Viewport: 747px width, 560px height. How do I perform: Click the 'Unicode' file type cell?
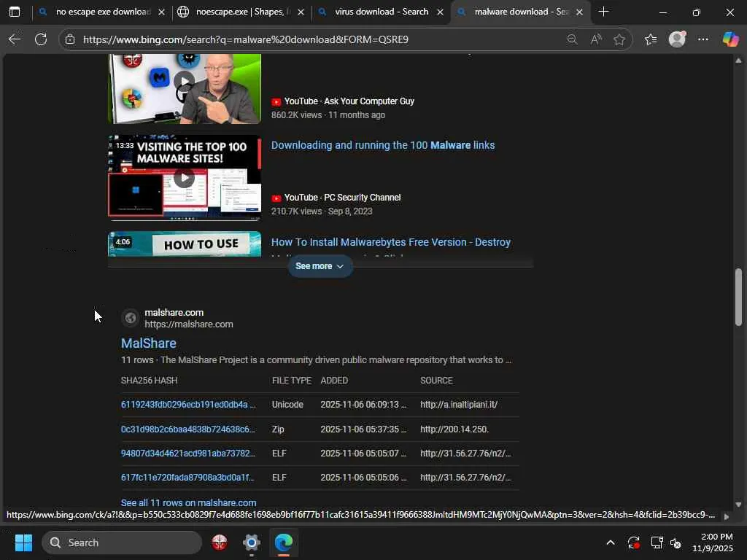click(287, 405)
